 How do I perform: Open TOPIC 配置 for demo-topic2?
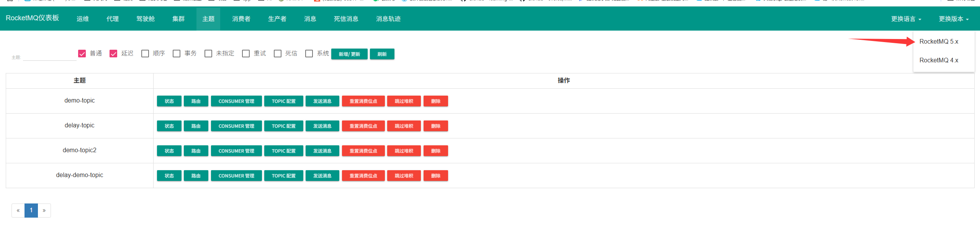click(x=284, y=151)
